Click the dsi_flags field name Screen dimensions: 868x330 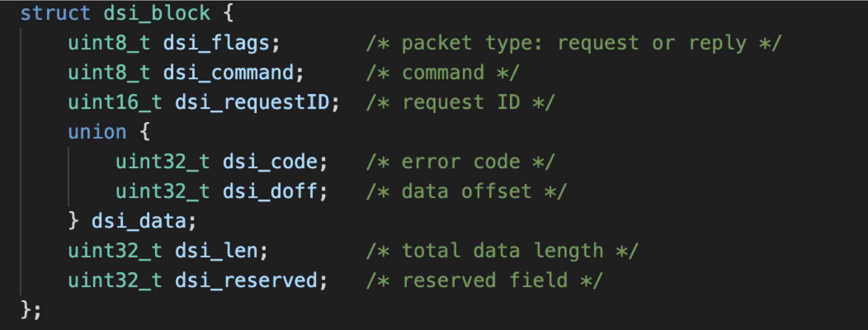pos(216,43)
